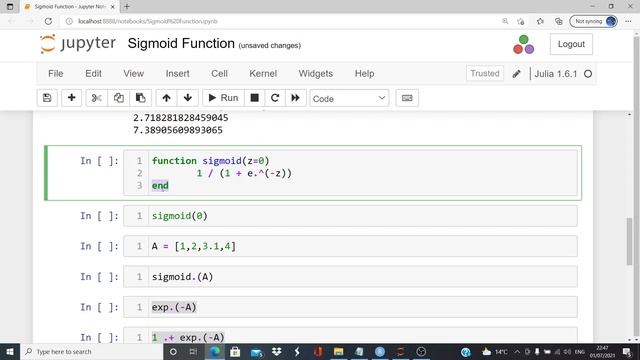This screenshot has height=360, width=640.
Task: Open the Insert menu
Action: (x=178, y=73)
